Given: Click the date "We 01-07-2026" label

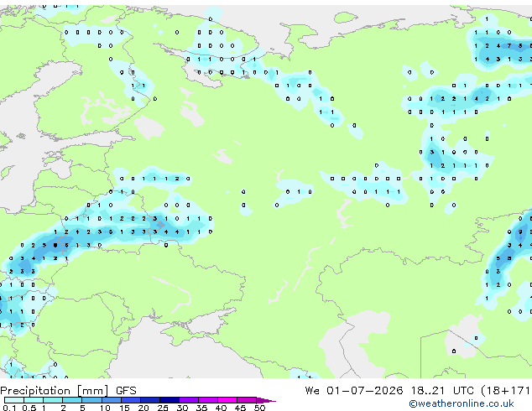Looking at the screenshot, I should click(354, 391).
